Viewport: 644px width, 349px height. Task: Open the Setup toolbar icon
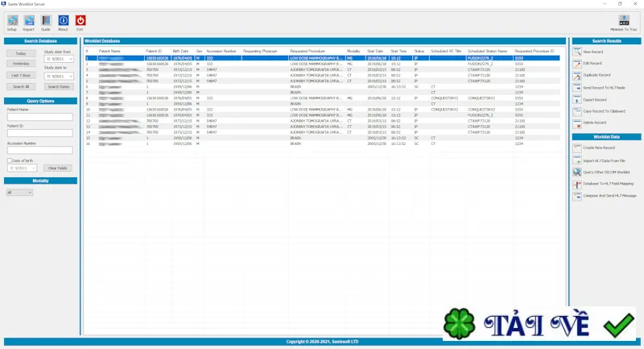pyautogui.click(x=12, y=21)
